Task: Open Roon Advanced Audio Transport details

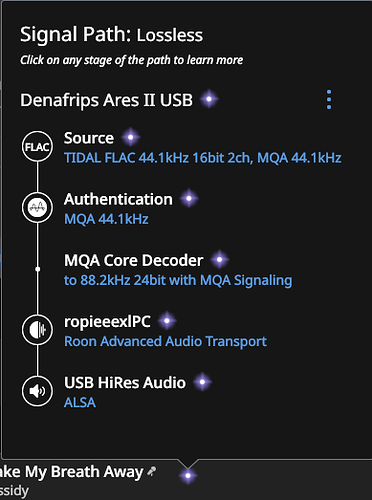Action: coord(165,341)
